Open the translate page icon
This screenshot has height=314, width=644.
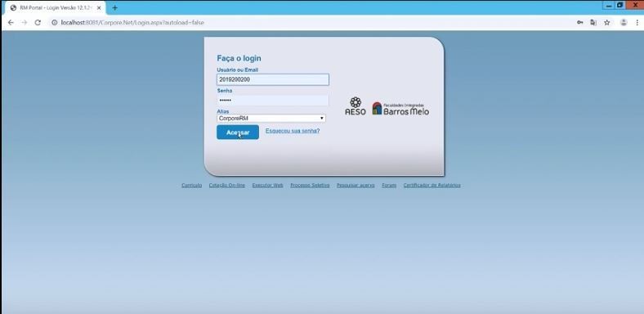click(593, 23)
